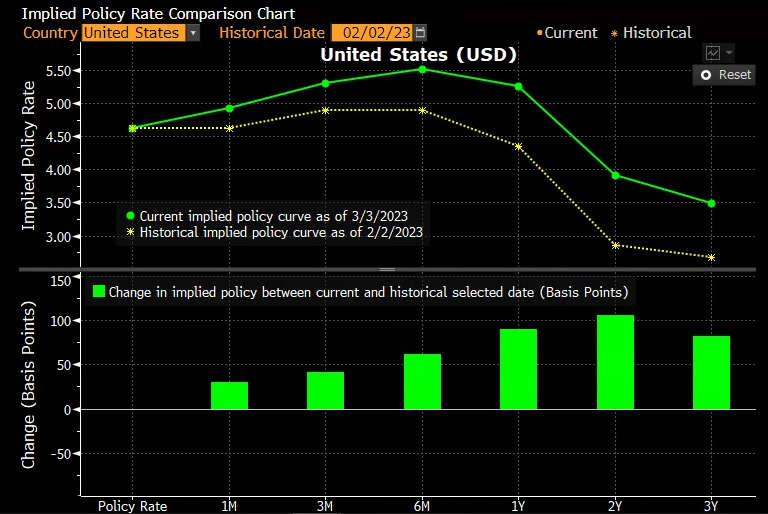Select the Policy Rate label on x-axis
768x514 pixels.
pos(132,505)
